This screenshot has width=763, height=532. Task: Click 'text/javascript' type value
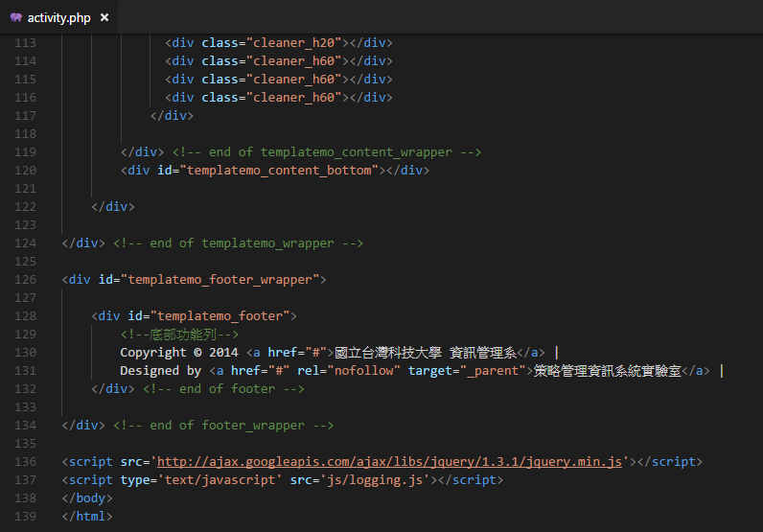coord(220,480)
